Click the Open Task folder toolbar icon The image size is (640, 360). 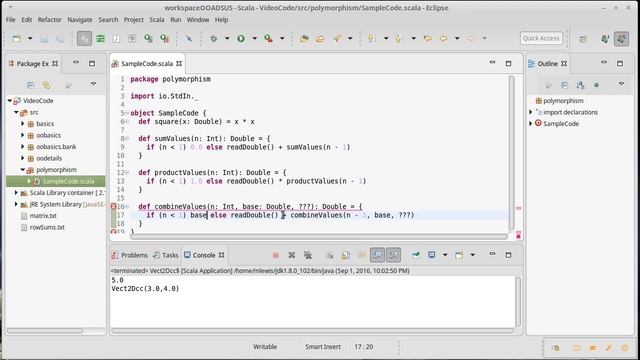320,38
